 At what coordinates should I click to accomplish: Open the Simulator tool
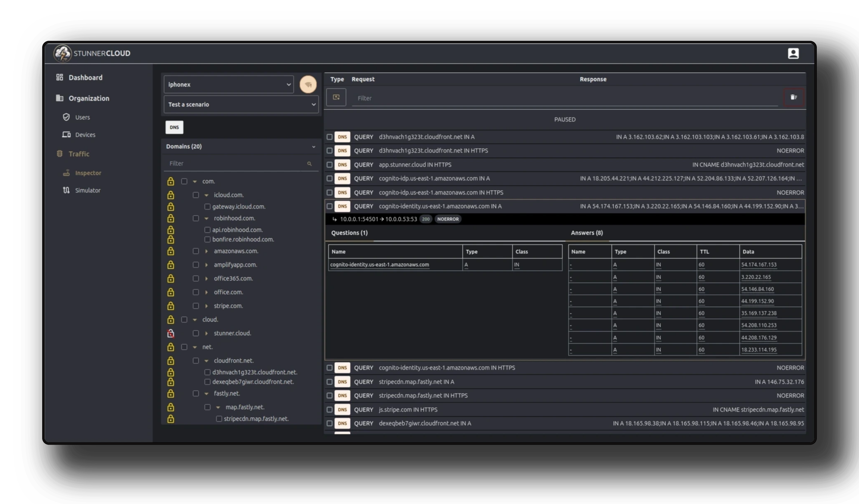pyautogui.click(x=88, y=190)
